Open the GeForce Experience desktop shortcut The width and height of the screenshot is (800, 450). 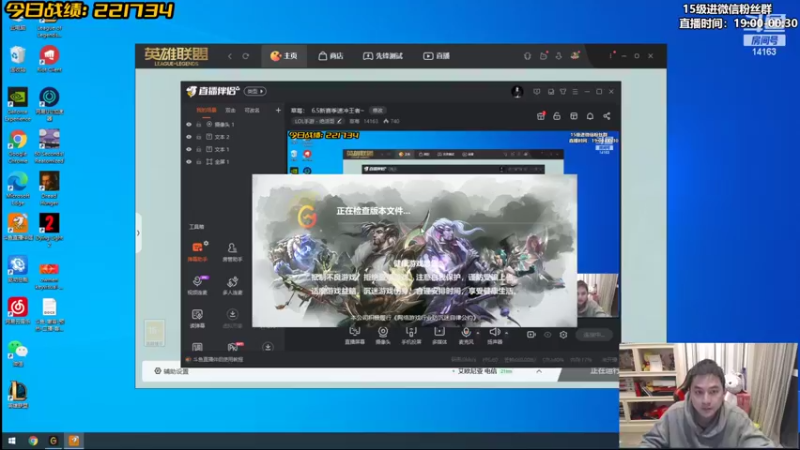pos(18,105)
